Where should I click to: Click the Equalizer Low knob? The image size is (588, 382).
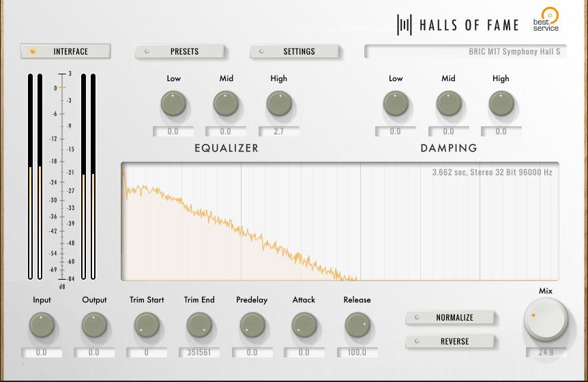pyautogui.click(x=173, y=104)
